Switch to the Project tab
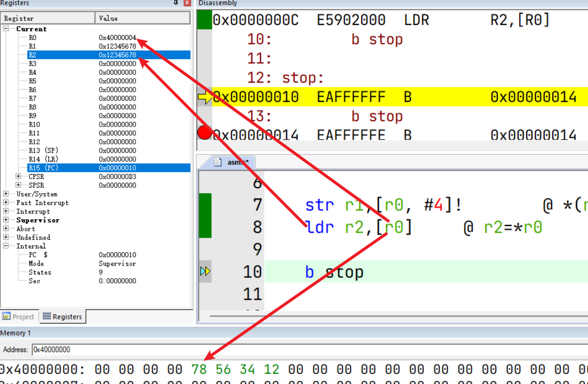Image resolution: width=588 pixels, height=384 pixels. [x=19, y=317]
